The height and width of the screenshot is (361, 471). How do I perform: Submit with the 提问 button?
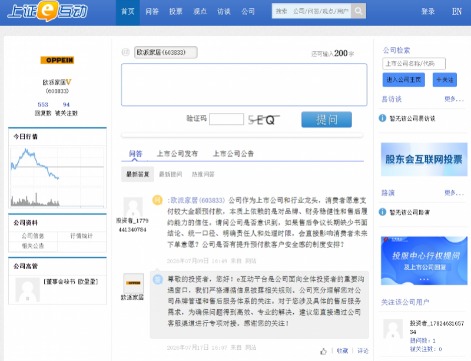[x=326, y=119]
